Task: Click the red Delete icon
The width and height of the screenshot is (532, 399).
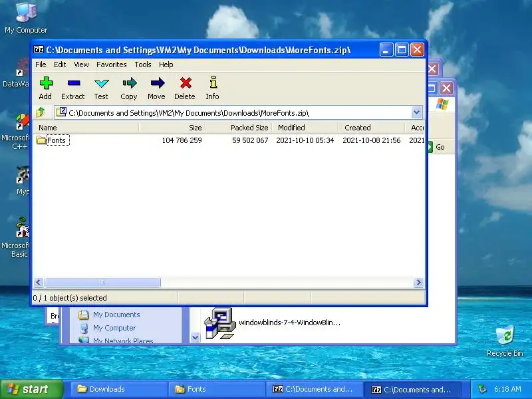Action: click(186, 83)
